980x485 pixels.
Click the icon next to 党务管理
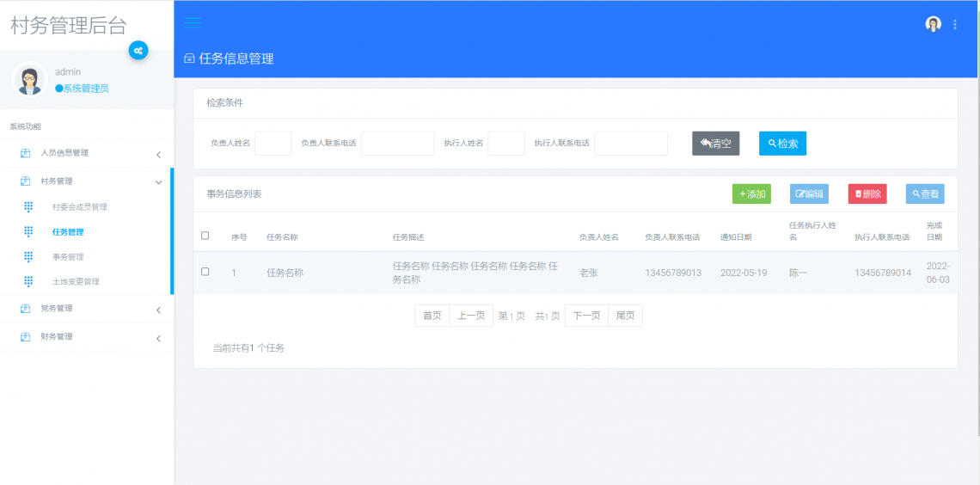26,308
